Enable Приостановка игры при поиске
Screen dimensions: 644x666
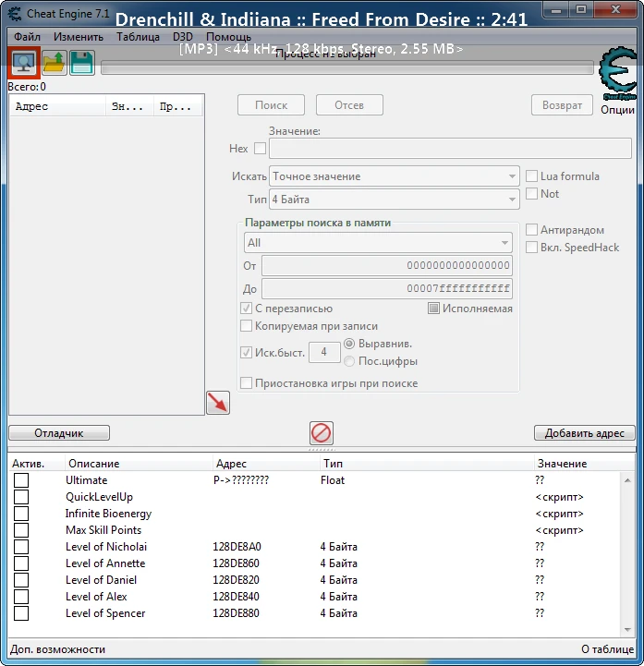point(247,383)
